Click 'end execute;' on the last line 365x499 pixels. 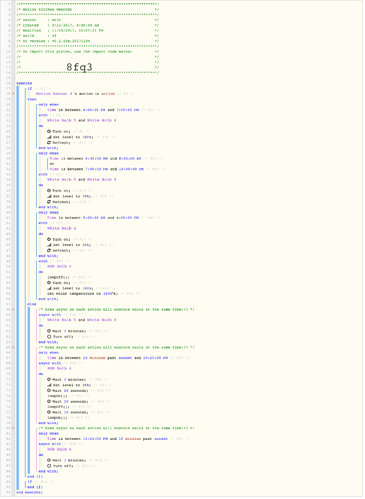29,492
